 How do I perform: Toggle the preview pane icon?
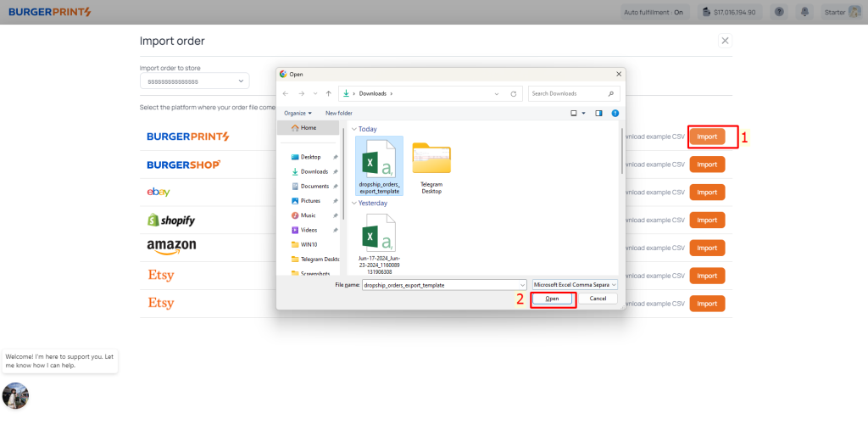598,113
